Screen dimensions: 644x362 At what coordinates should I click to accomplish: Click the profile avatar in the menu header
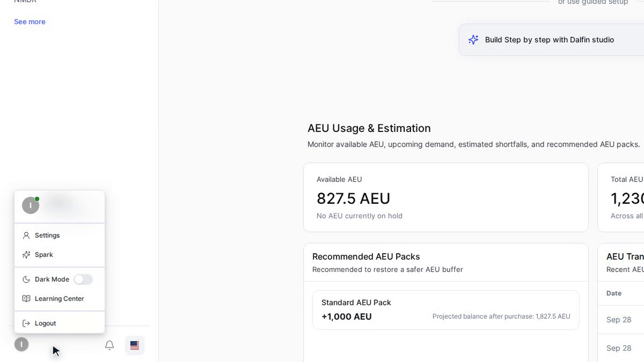[31, 205]
